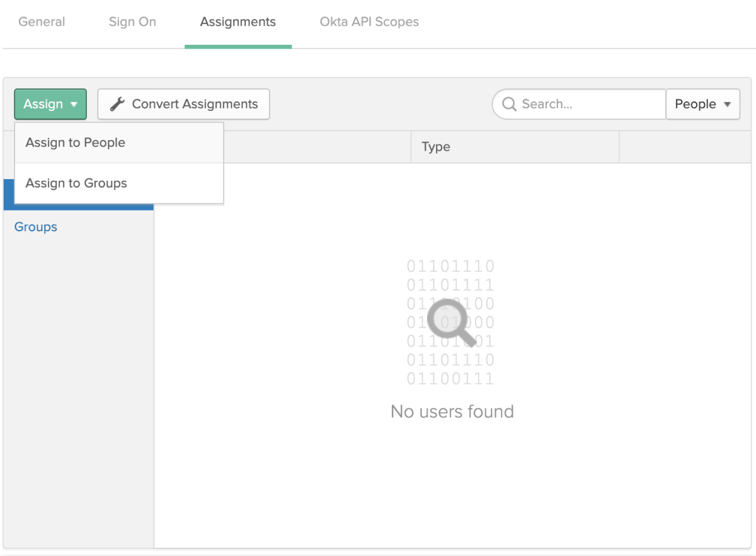Click the No users found message
This screenshot has width=756, height=556.
[452, 412]
